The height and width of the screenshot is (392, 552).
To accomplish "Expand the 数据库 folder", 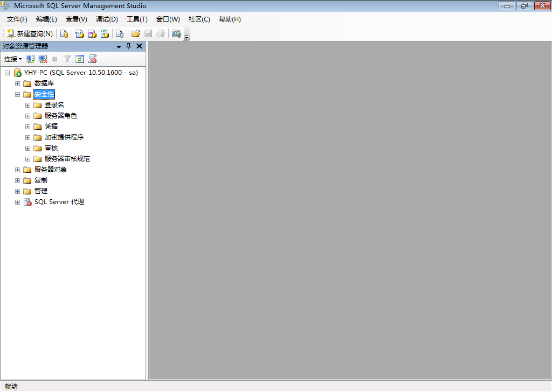I will coord(17,83).
